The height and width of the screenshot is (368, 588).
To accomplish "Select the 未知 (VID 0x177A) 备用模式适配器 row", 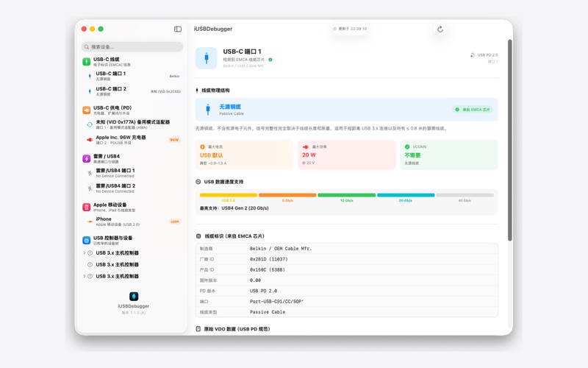I will tap(132, 124).
